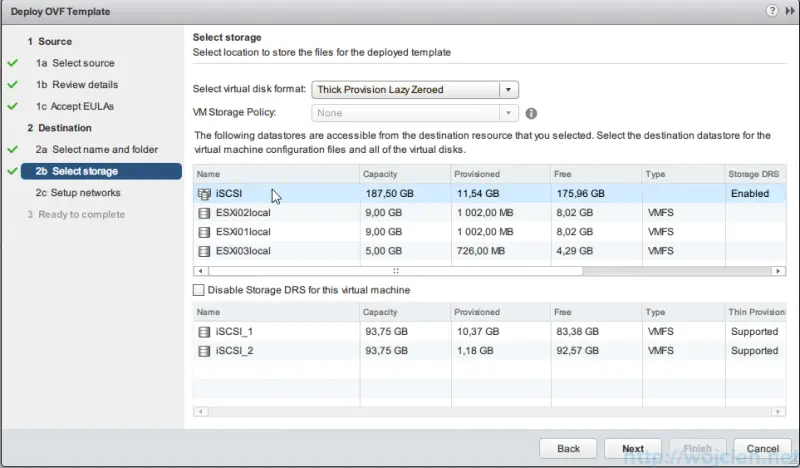Click the ESXi03local datastore icon

tap(204, 251)
